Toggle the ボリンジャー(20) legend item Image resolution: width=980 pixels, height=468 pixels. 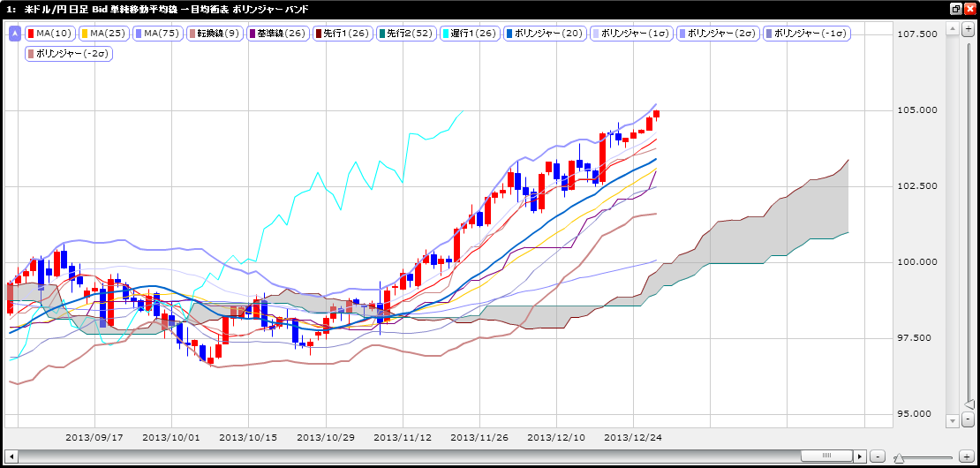(x=546, y=34)
